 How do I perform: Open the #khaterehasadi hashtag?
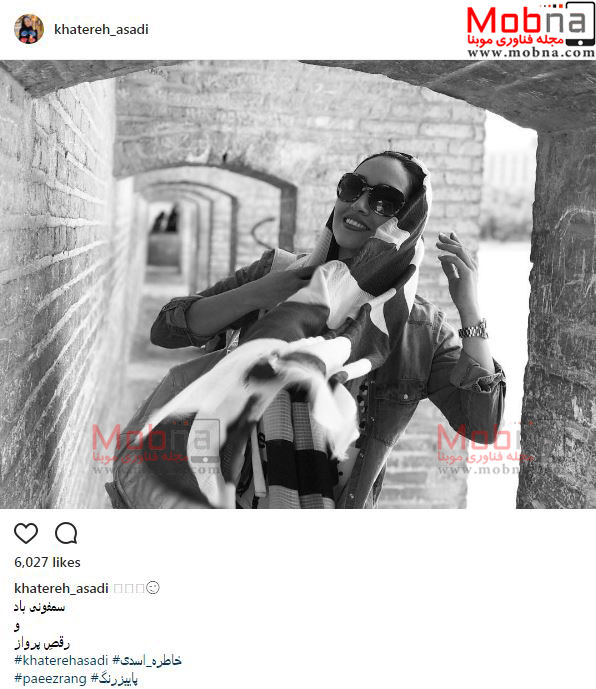pos(61,660)
